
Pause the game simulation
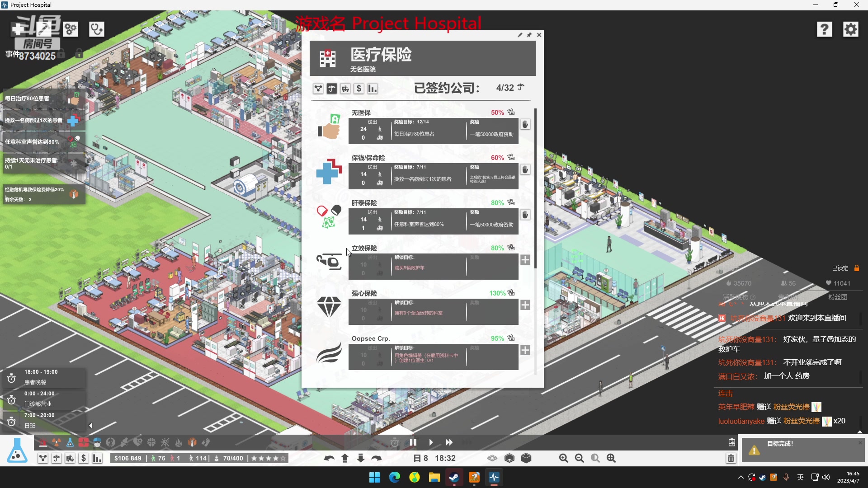[413, 442]
